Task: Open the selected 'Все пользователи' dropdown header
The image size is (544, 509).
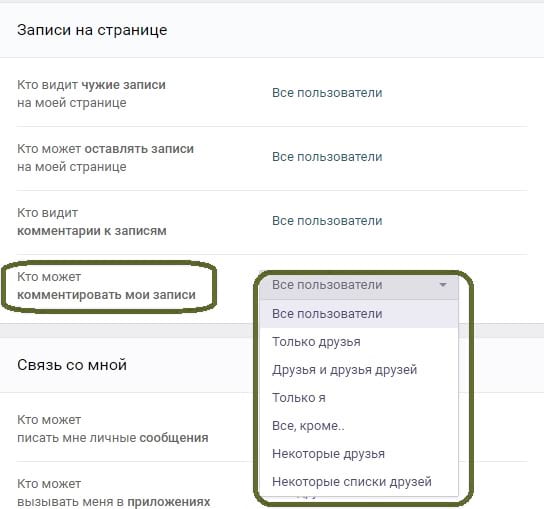Action: (x=359, y=285)
